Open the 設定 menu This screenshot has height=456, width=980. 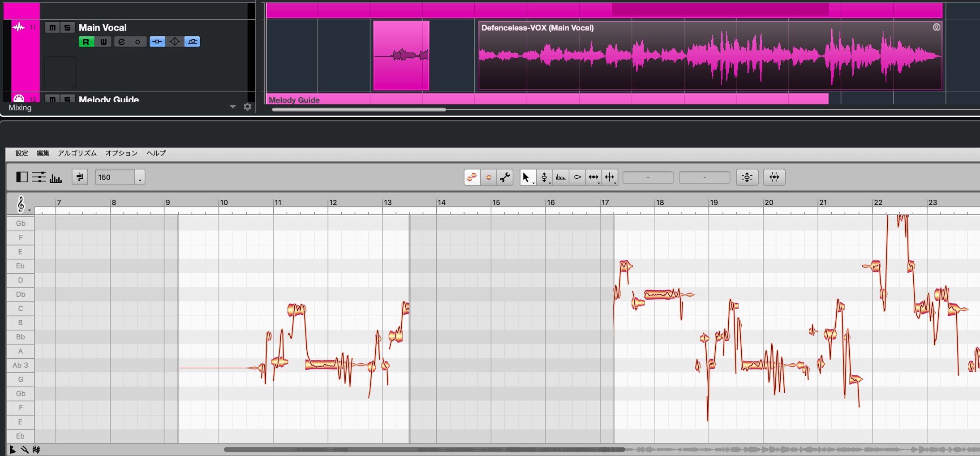(21, 153)
